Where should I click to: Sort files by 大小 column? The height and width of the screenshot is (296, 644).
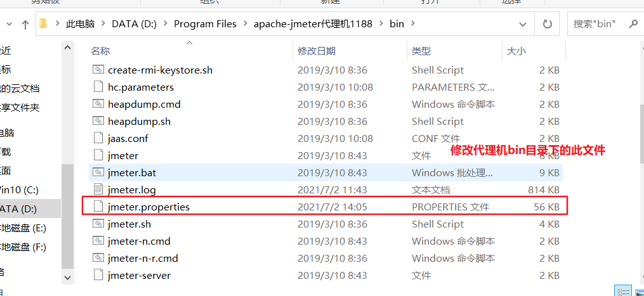[x=516, y=51]
